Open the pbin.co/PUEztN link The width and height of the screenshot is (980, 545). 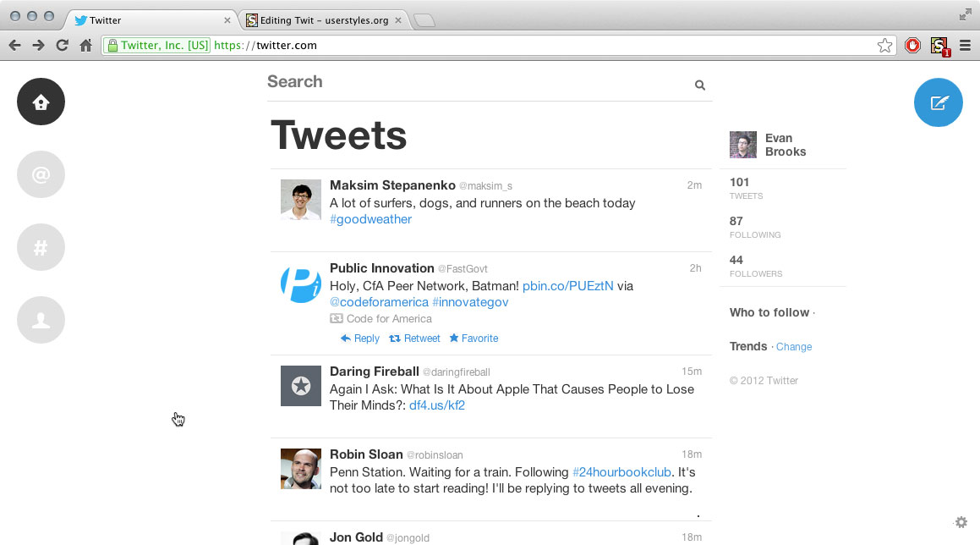coord(567,286)
